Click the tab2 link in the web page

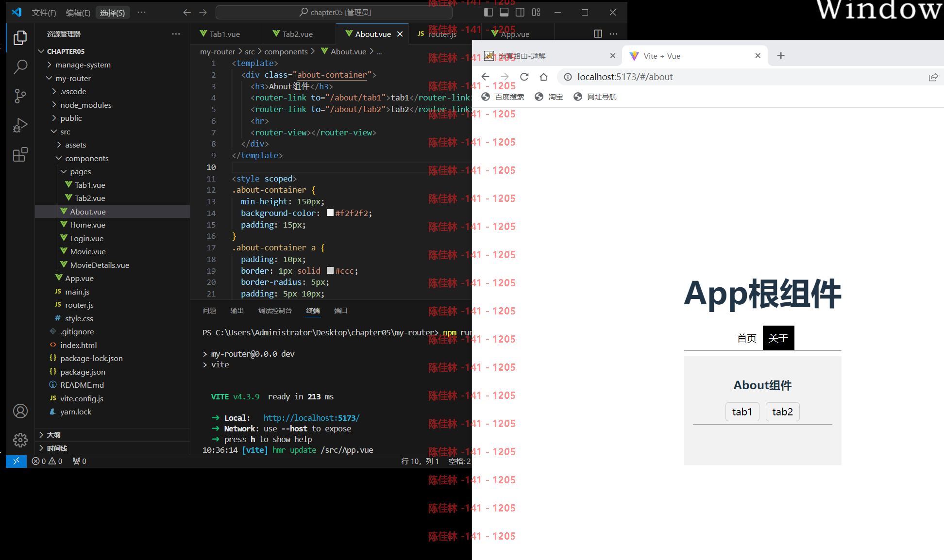click(x=782, y=412)
